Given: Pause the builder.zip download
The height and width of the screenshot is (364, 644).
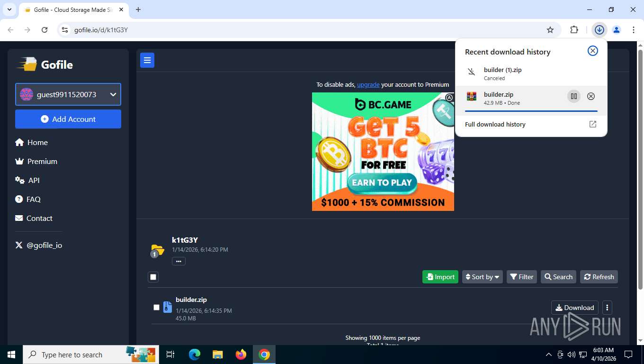Looking at the screenshot, I should tap(574, 96).
